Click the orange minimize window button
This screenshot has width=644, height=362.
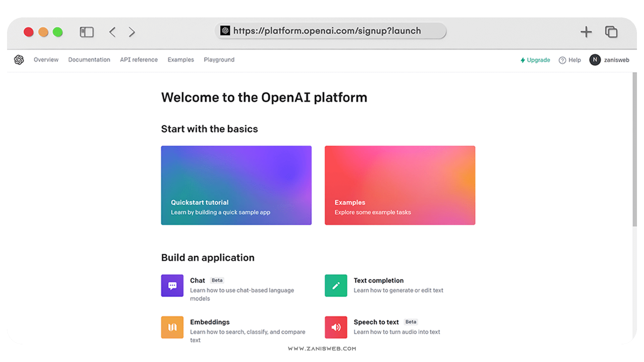click(x=43, y=32)
